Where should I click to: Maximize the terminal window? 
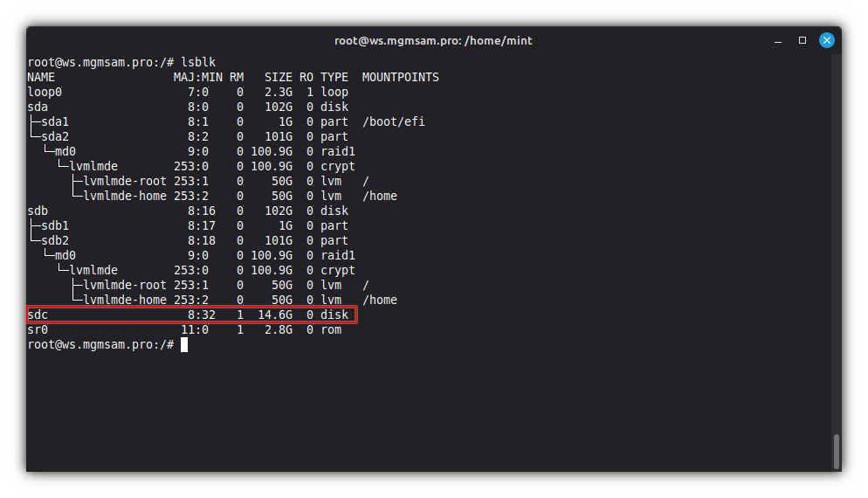803,40
